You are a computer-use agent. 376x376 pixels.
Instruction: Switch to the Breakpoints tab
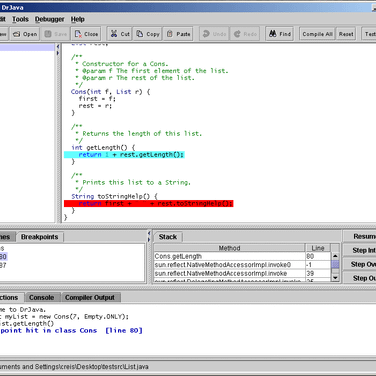click(x=40, y=237)
